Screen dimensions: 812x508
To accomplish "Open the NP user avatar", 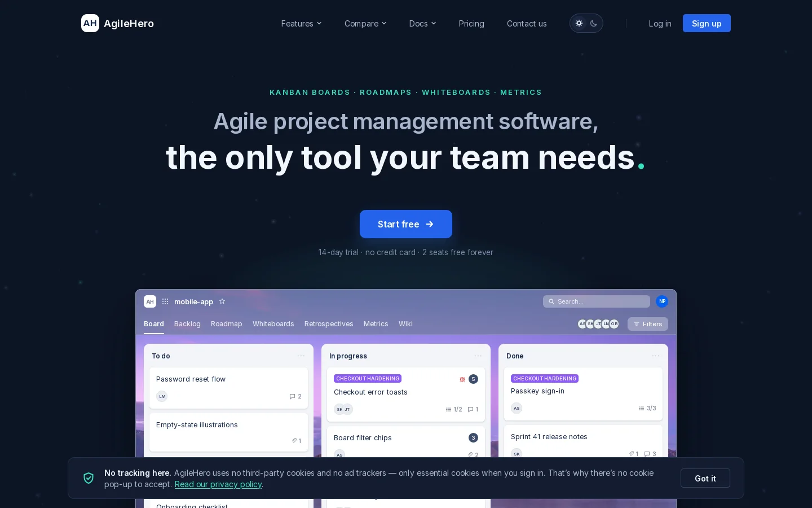I will [x=662, y=301].
